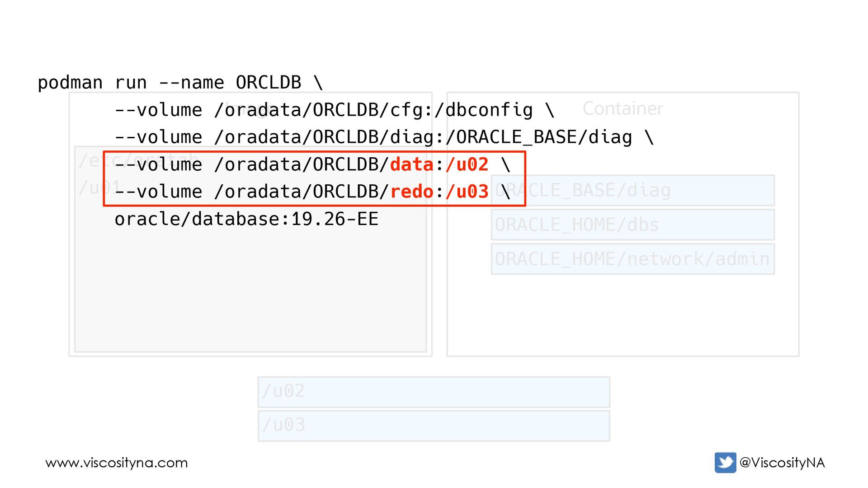Image resolution: width=868 pixels, height=488 pixels.
Task: Click the red highlighted 'data' text
Action: point(412,164)
